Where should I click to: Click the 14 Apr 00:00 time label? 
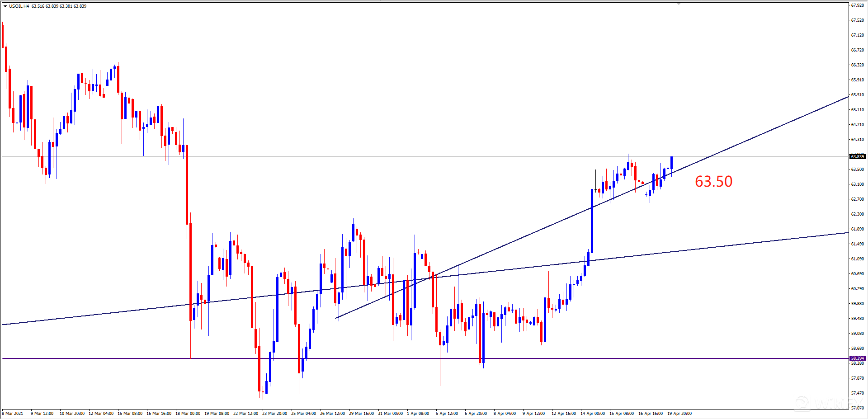pos(593,413)
